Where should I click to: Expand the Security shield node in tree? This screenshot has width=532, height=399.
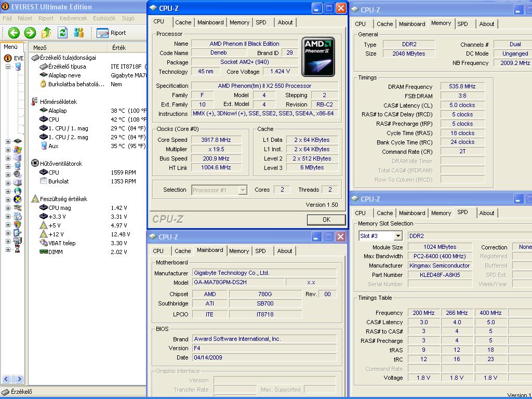click(8, 224)
